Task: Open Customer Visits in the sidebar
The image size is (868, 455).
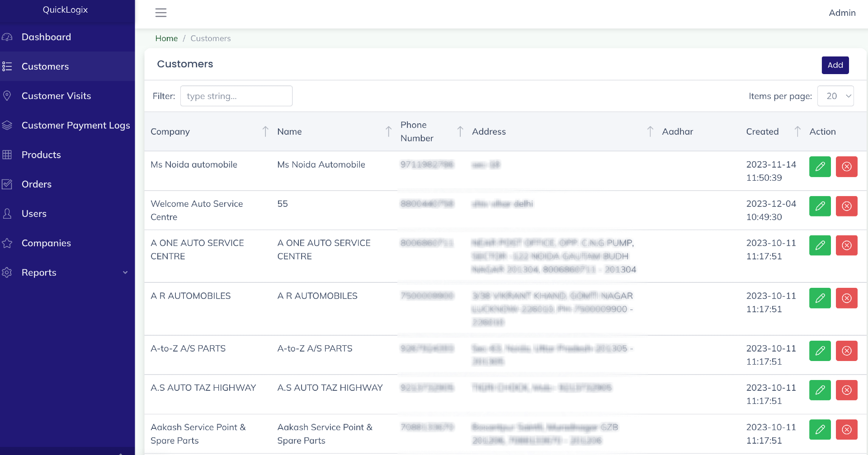Action: click(x=56, y=96)
